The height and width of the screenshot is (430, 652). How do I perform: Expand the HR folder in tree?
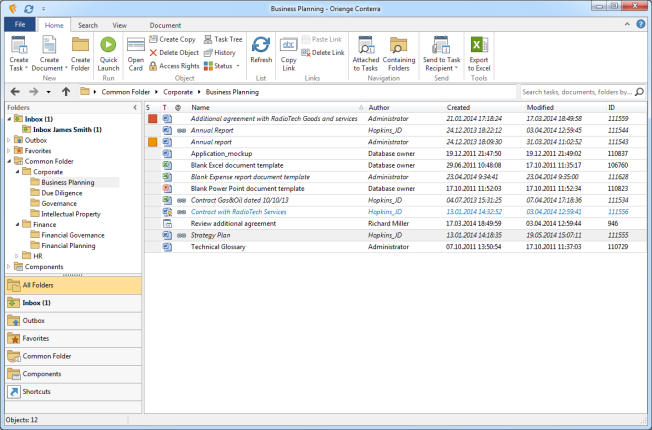18,255
